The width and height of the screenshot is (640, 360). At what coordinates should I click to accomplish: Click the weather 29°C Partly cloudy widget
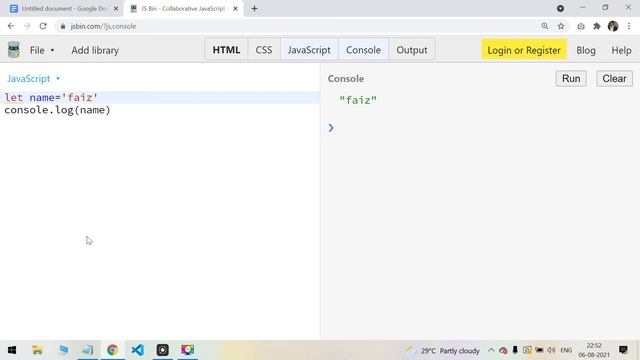443,351
